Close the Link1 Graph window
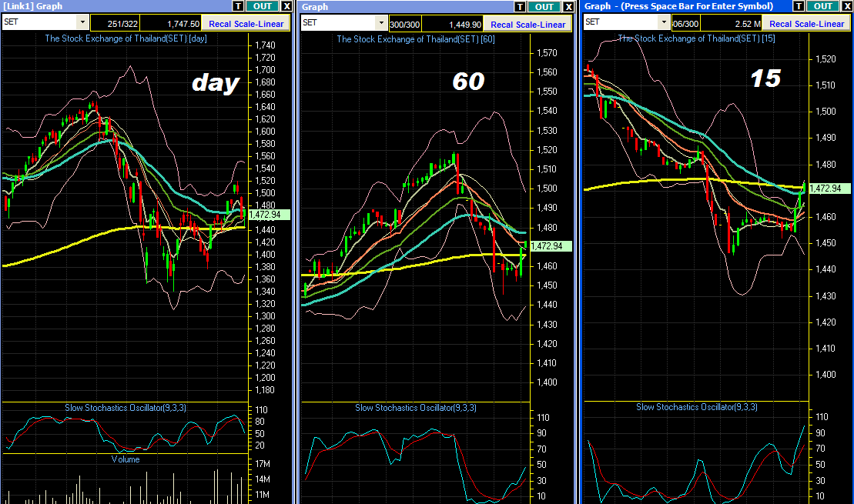The width and height of the screenshot is (854, 504). 286,6
